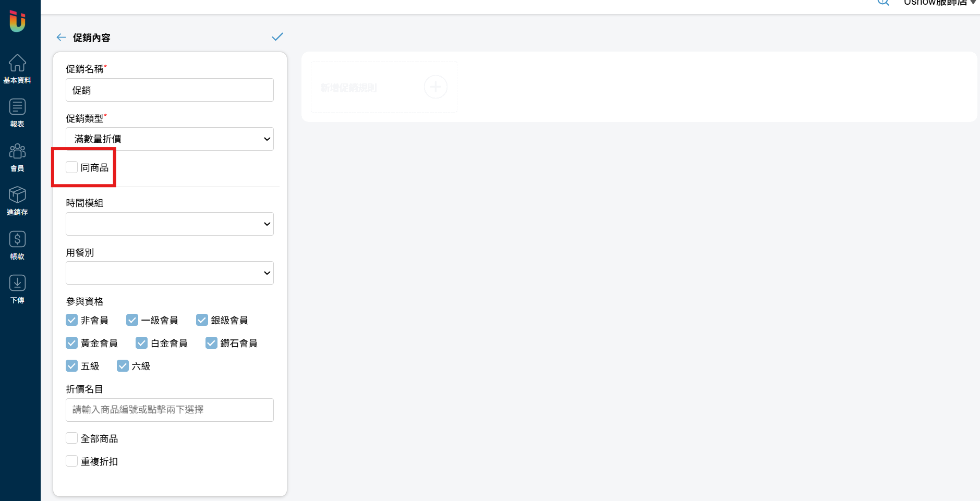Focus the 折價名目 product number field
Screen dimensions: 980x501
click(x=170, y=410)
